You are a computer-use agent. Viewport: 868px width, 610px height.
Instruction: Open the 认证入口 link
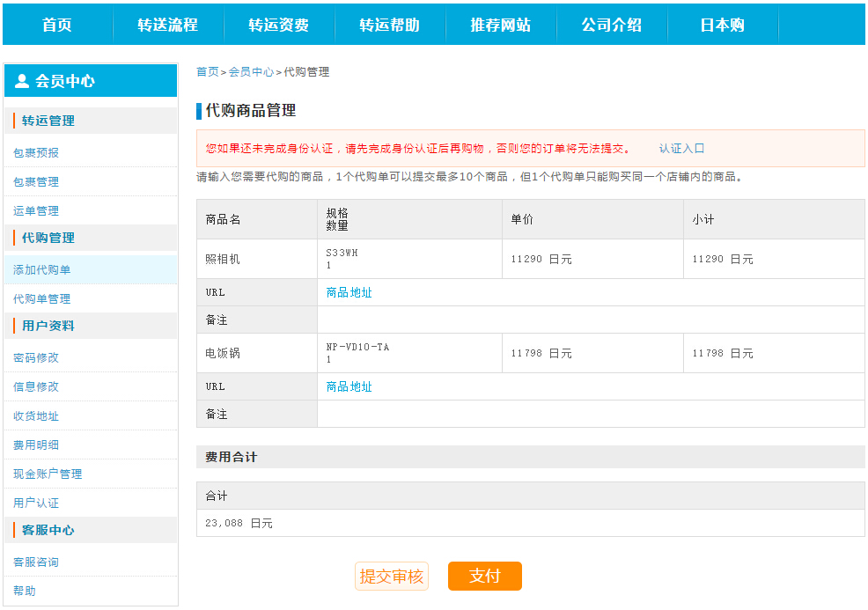tap(681, 149)
